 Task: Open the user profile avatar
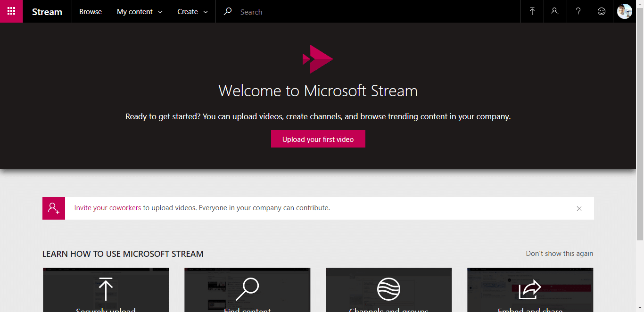coord(625,11)
